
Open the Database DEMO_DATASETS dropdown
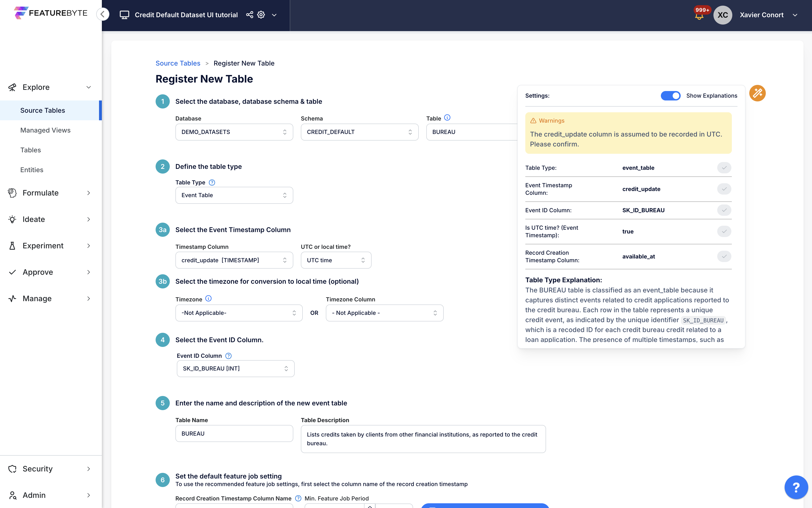234,132
